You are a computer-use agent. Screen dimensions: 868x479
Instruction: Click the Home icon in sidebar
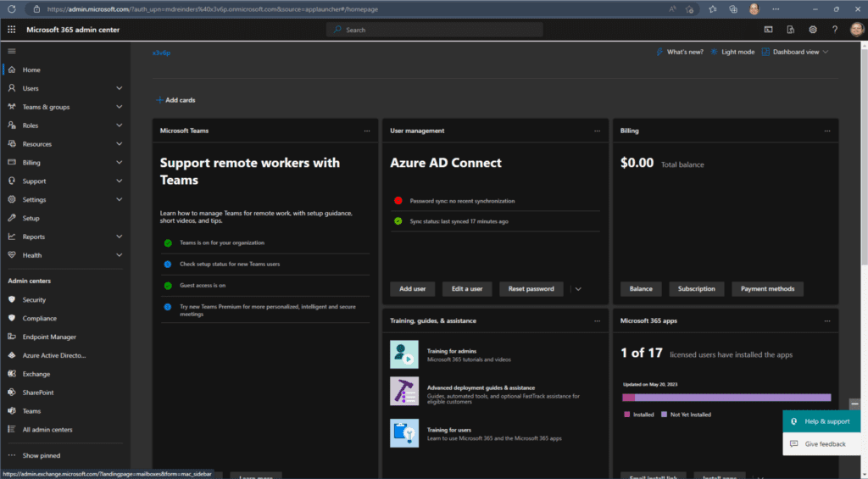click(x=12, y=70)
